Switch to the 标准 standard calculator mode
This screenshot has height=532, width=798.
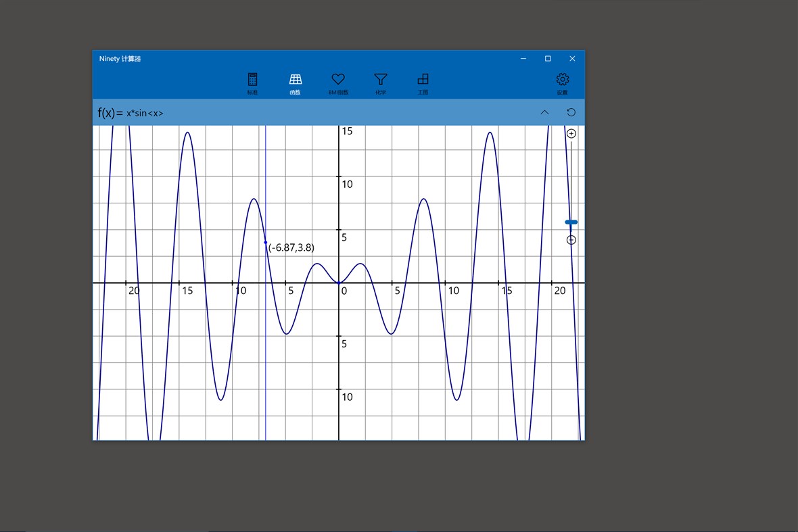point(252,82)
